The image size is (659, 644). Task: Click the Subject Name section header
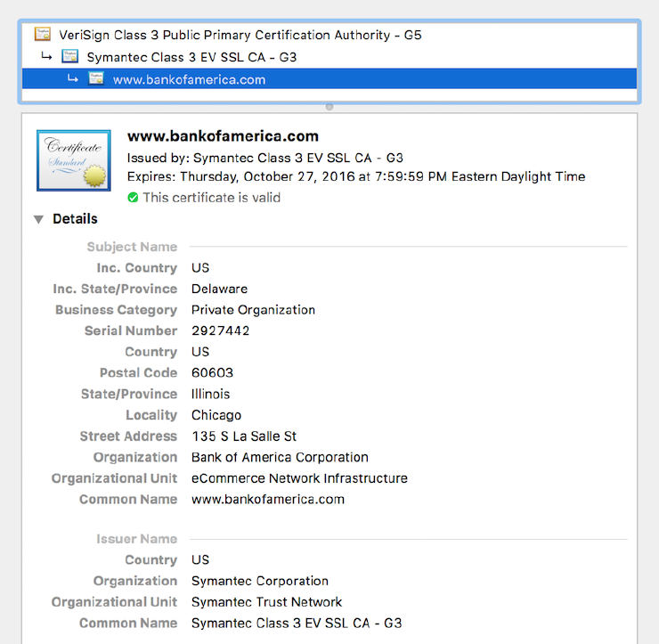[x=132, y=247]
